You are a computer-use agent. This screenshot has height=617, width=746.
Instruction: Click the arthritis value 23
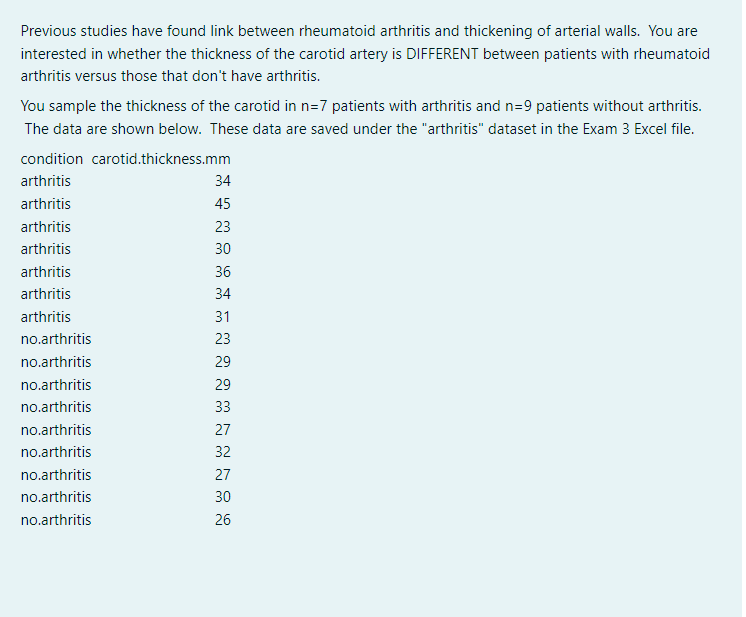223,227
